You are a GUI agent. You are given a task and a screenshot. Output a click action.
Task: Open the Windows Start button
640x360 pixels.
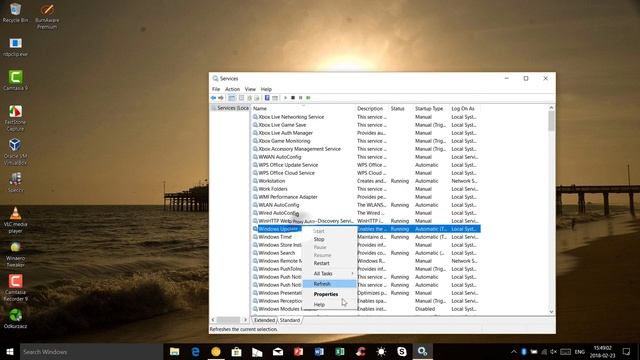[10, 351]
